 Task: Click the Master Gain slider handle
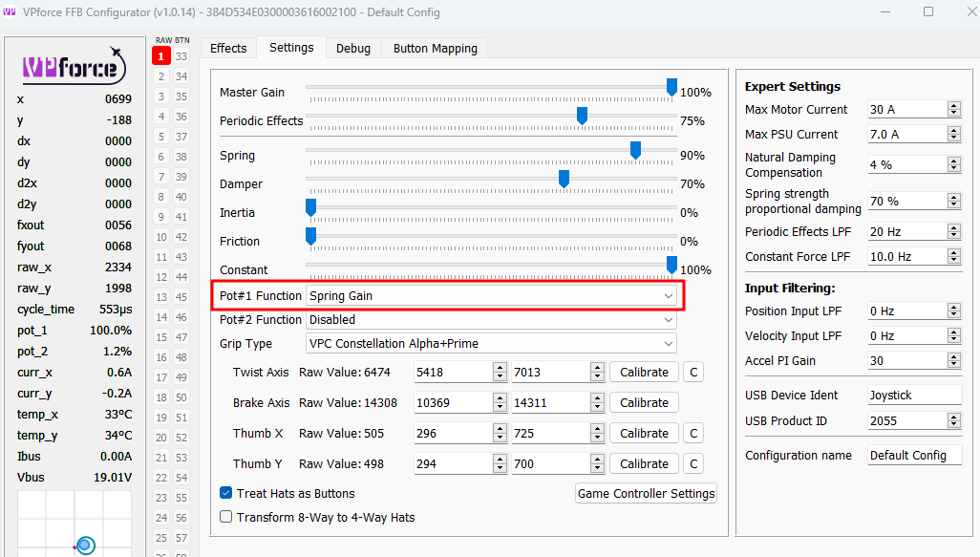[x=671, y=88]
